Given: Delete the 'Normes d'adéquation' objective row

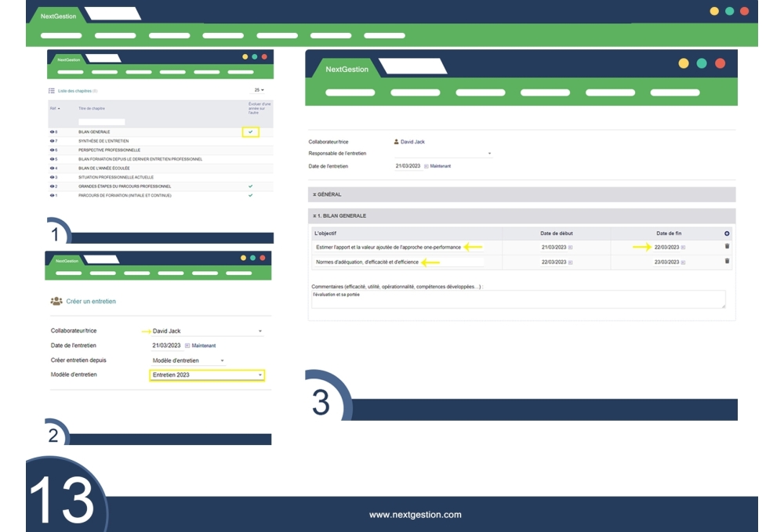Looking at the screenshot, I should [726, 262].
